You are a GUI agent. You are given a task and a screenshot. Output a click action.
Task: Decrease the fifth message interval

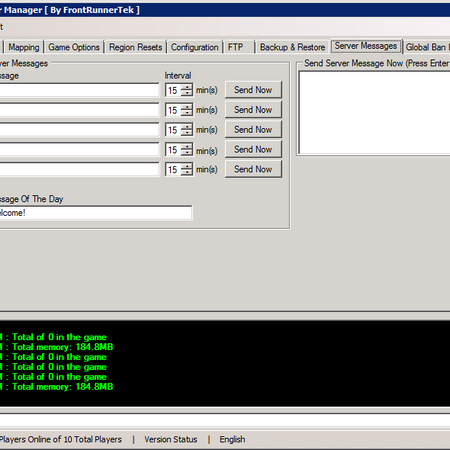click(x=187, y=172)
